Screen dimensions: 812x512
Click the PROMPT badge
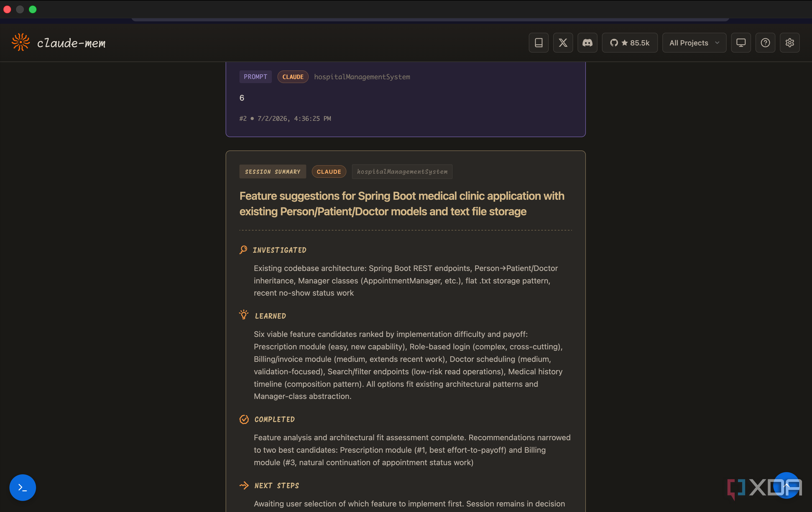[x=255, y=77]
